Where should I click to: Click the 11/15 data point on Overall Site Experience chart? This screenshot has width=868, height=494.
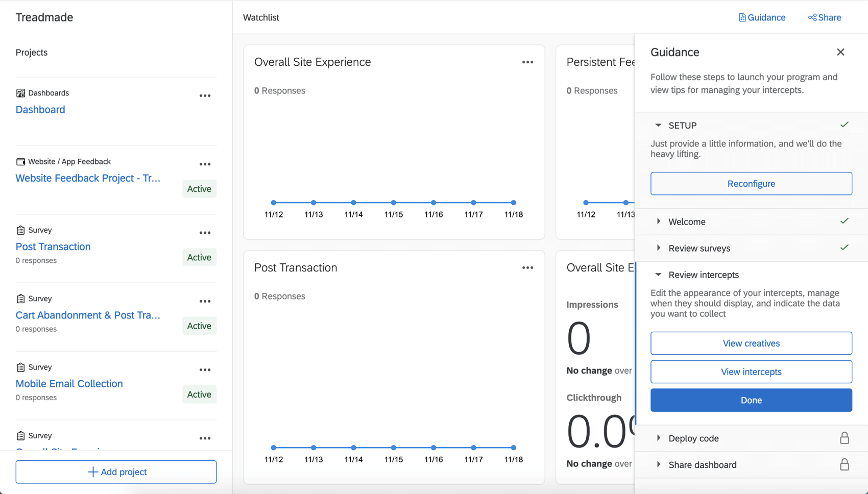click(394, 203)
